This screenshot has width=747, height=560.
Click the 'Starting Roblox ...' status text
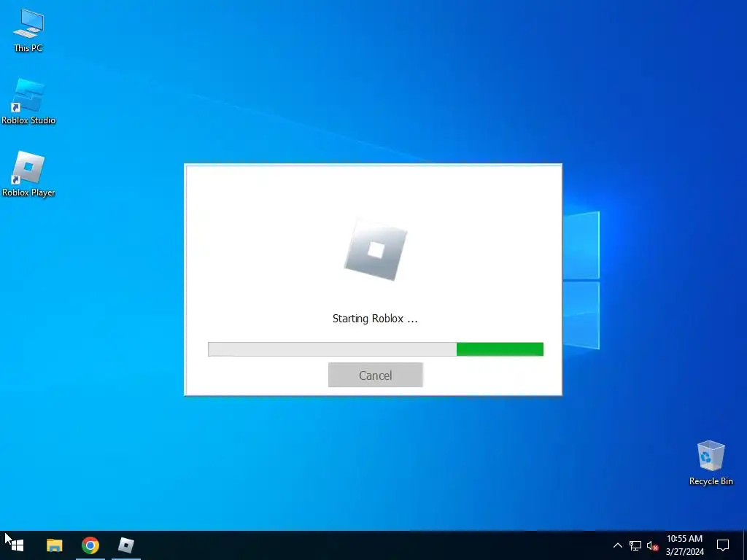375,319
